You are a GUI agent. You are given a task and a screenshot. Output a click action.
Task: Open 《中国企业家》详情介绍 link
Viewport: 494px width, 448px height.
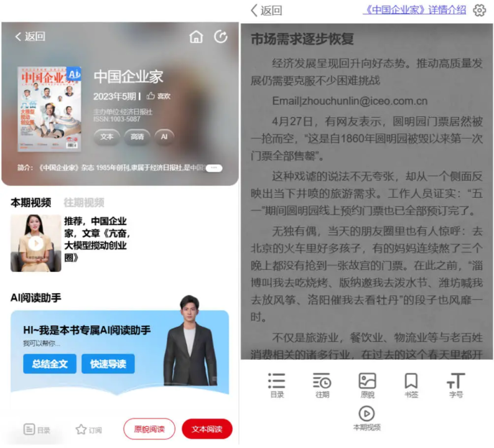(414, 10)
